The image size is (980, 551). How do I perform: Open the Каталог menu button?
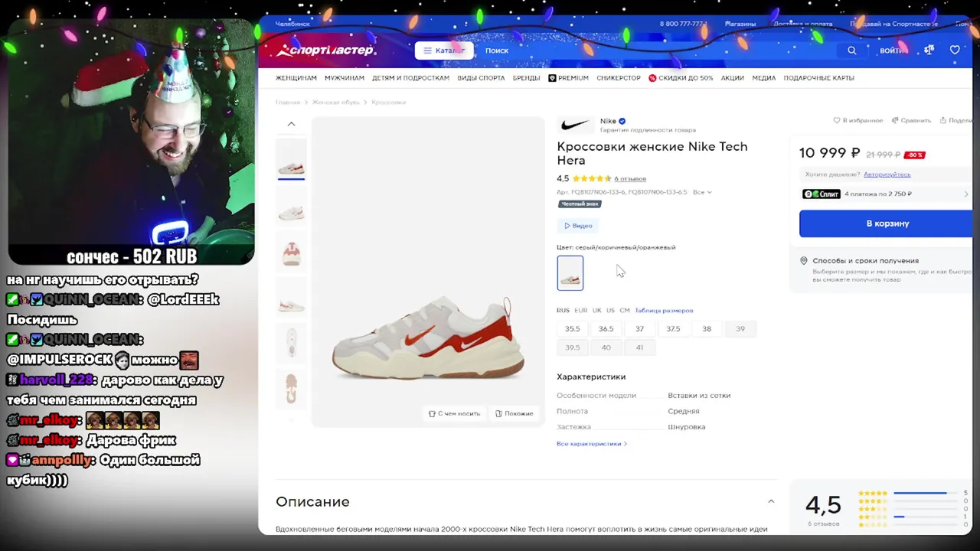(x=444, y=51)
